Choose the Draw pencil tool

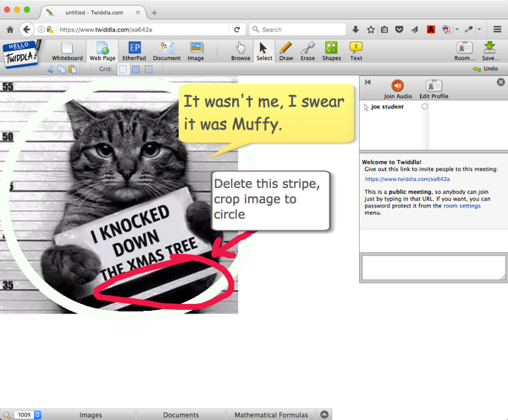point(286,51)
